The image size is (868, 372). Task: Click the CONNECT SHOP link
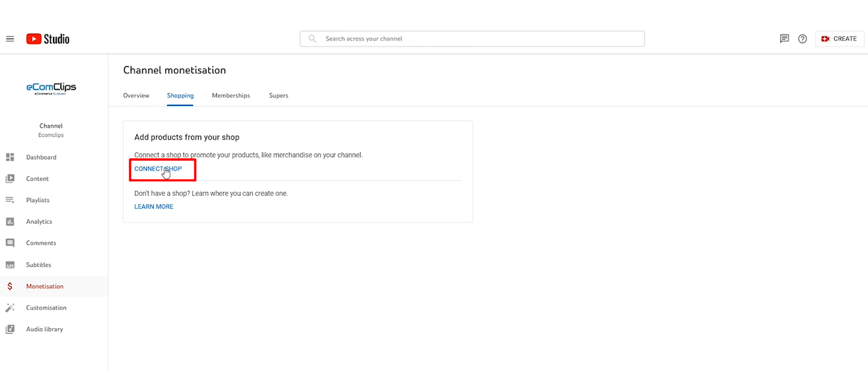tap(158, 169)
